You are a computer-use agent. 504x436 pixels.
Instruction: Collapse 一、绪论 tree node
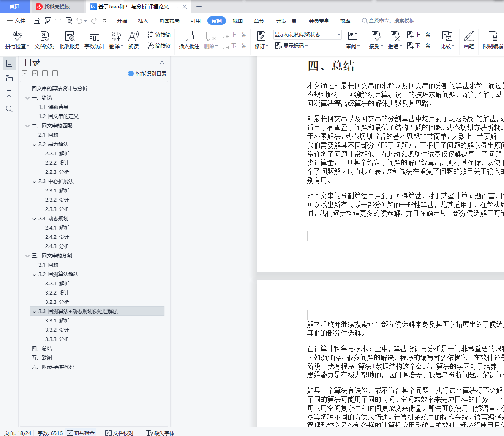tap(27, 98)
